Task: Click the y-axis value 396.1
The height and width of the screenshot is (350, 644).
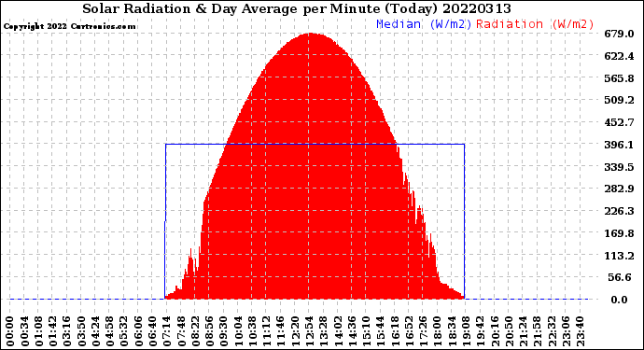Action: coord(619,145)
